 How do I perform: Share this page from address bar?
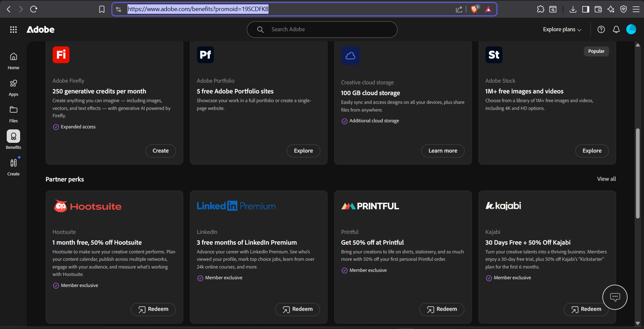point(459,9)
